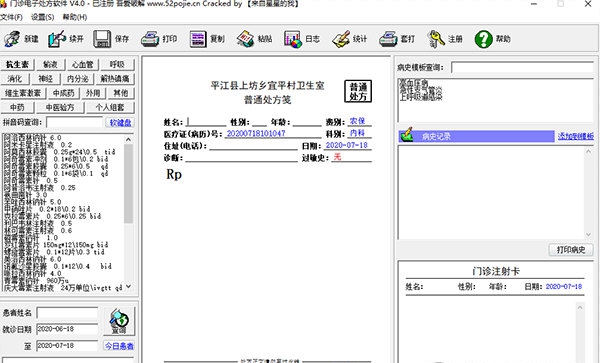Screen dimensions: 600x363
Task: Select the 心血管 drug category tab
Action: tap(82, 64)
